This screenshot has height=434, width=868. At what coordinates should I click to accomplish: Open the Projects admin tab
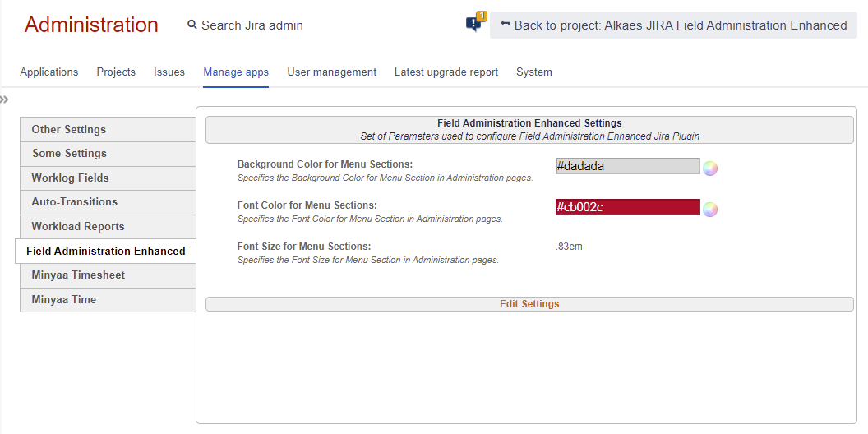116,72
